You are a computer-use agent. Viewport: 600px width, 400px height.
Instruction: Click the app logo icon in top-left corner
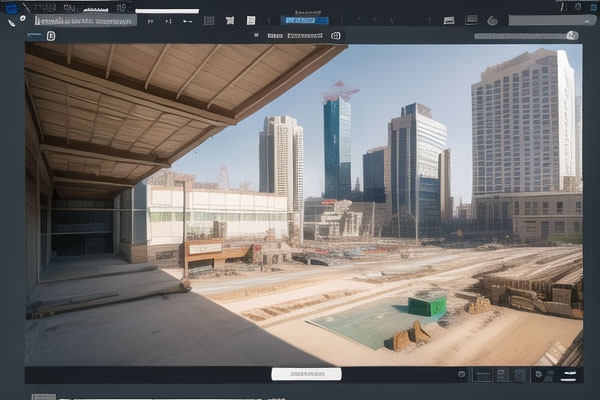[x=11, y=7]
